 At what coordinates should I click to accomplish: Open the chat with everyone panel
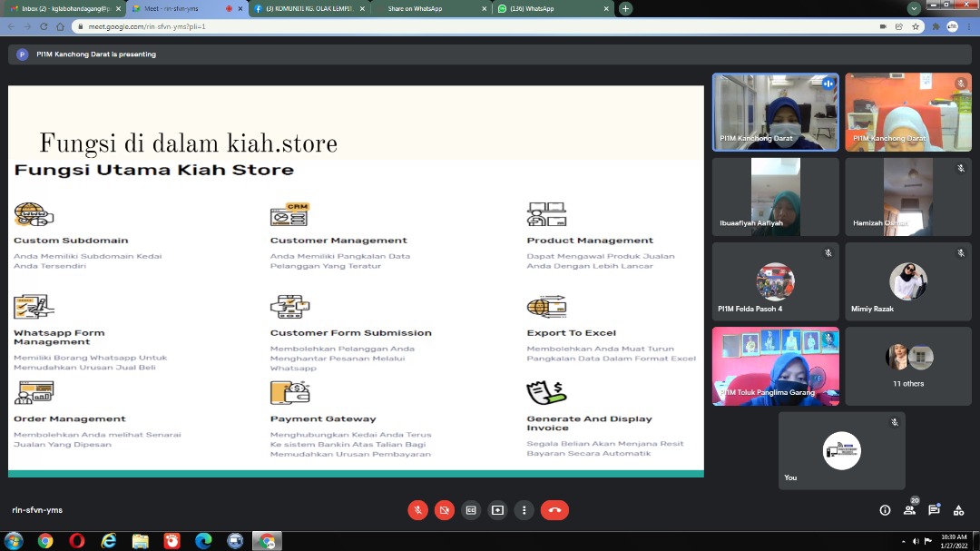pos(934,510)
